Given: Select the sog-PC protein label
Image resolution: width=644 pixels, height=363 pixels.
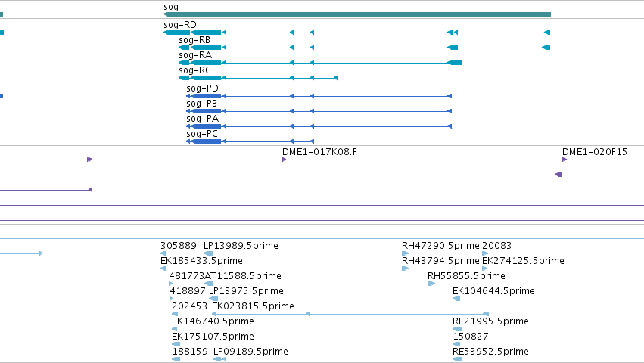Looking at the screenshot, I should [201, 134].
